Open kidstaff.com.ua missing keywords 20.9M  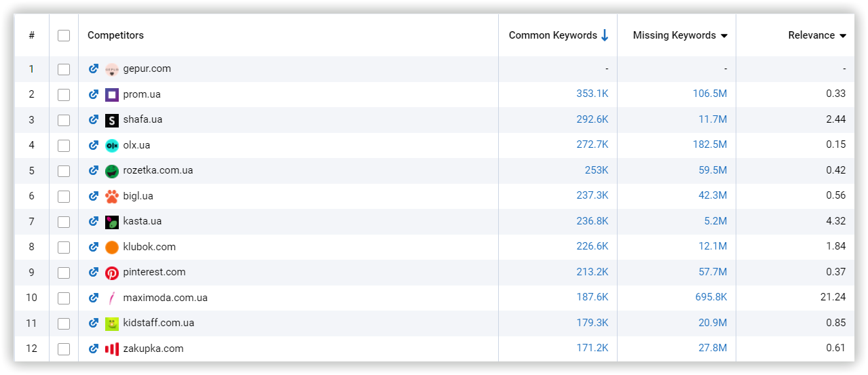click(x=713, y=323)
